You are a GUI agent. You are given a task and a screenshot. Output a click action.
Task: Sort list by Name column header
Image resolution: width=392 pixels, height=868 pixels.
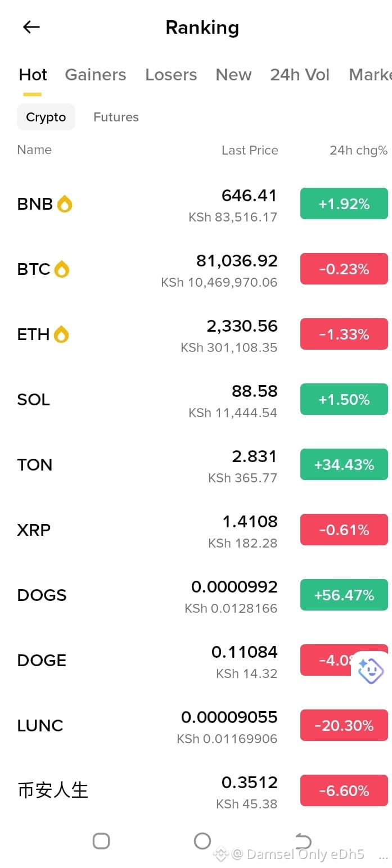click(x=34, y=150)
